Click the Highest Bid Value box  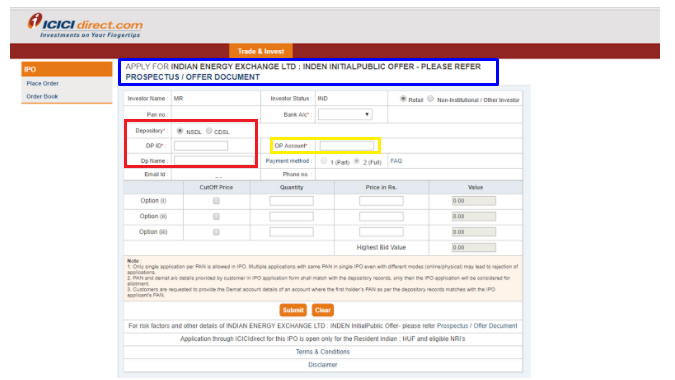pos(474,247)
